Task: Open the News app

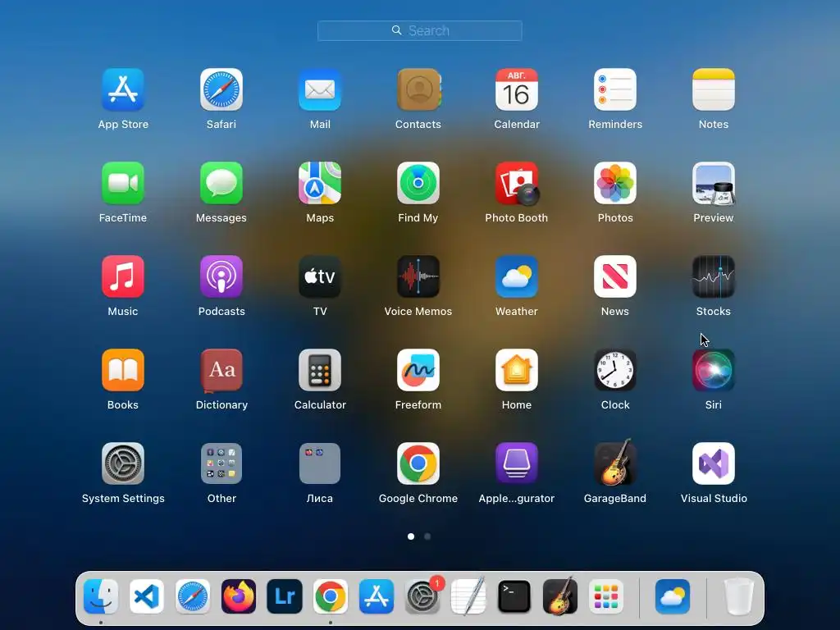Action: pos(615,276)
